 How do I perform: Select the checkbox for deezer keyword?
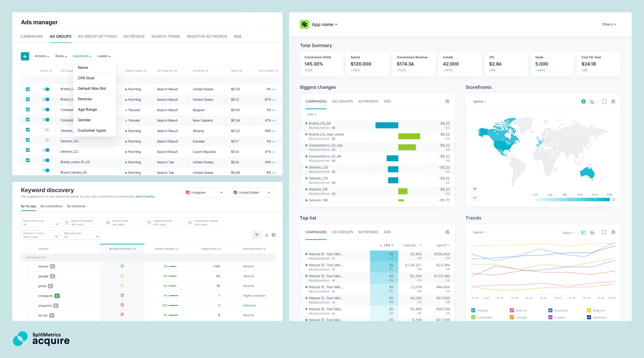[28, 266]
